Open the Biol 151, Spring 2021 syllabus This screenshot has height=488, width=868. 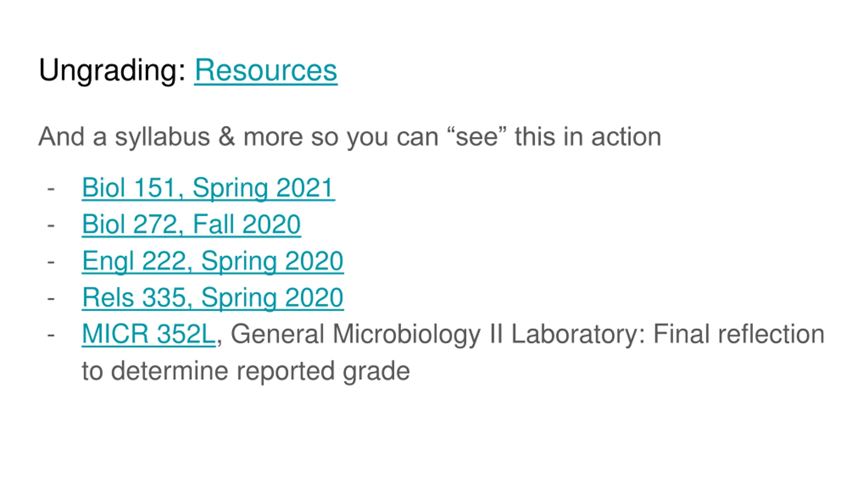[x=208, y=187]
